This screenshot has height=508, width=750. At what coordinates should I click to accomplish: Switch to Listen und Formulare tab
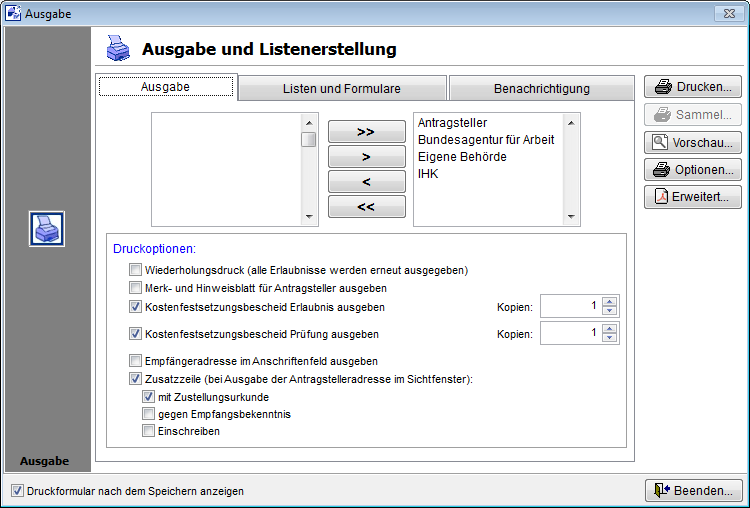[341, 88]
